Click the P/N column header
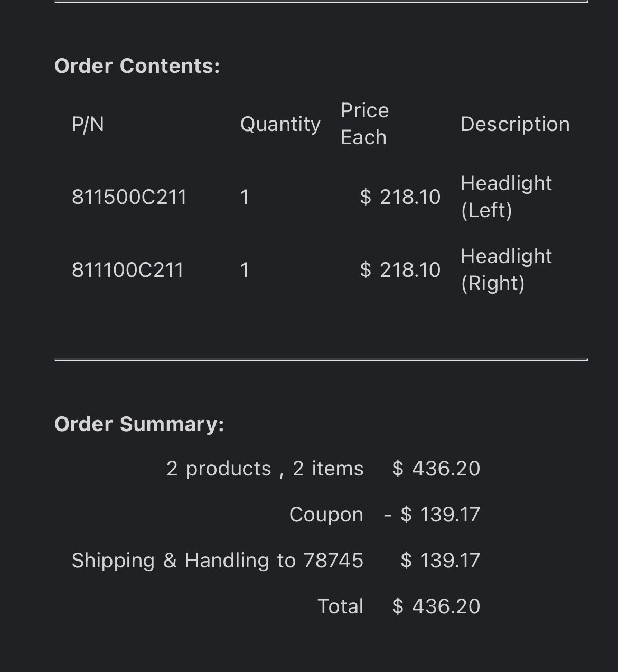618x672 pixels. click(x=88, y=125)
